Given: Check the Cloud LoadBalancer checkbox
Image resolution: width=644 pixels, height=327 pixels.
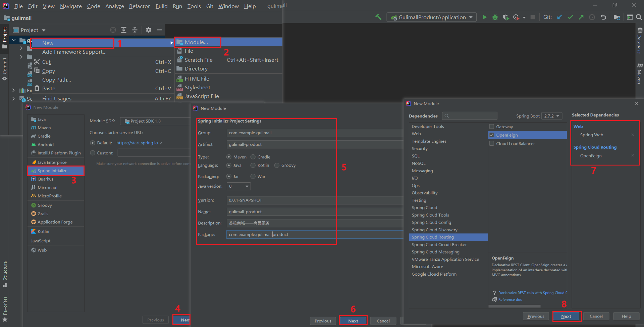Looking at the screenshot, I should pos(492,143).
